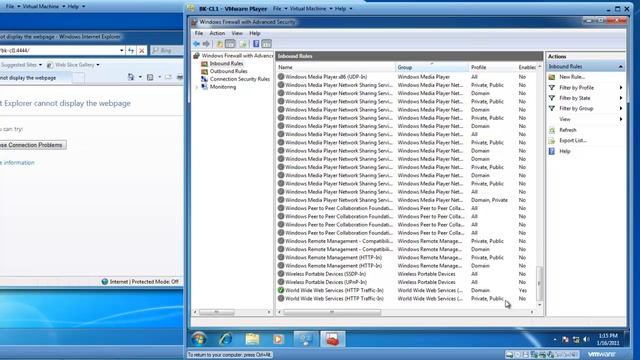
Task: Click the More information link in Internet Explorer
Action: coord(18,162)
